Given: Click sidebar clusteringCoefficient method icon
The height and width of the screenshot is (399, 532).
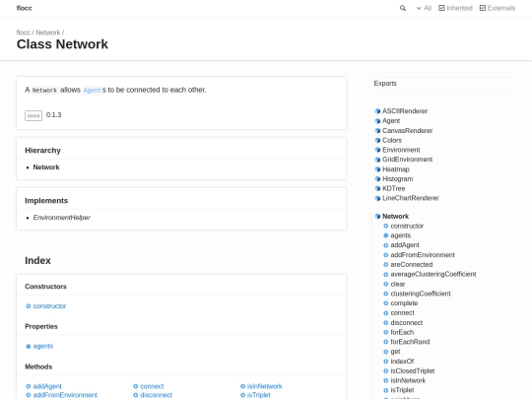Looking at the screenshot, I should 386,294.
